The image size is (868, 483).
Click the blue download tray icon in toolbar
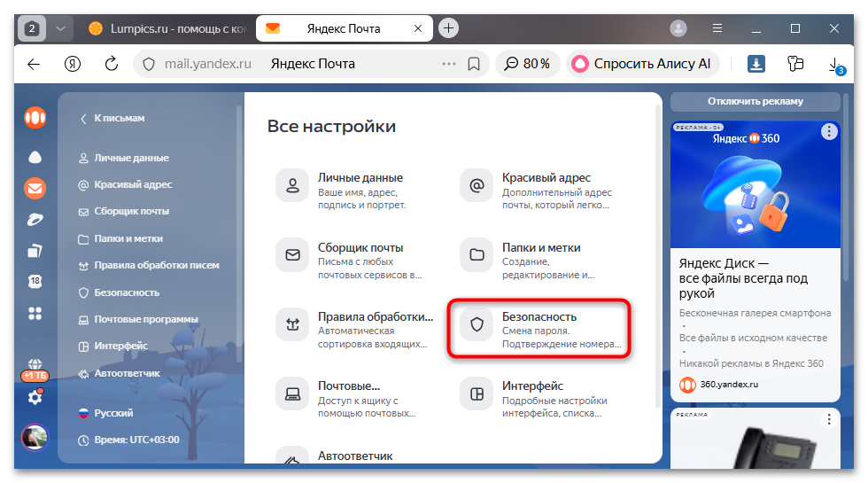point(756,64)
